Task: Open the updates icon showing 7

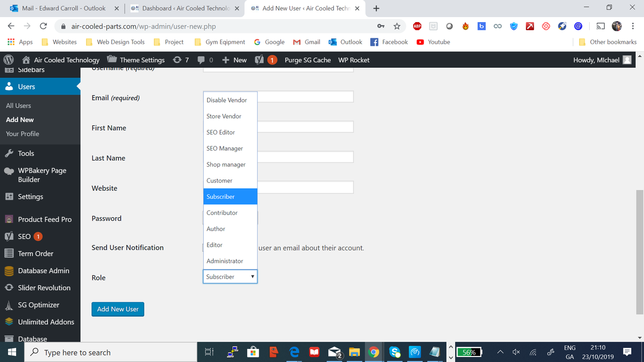Action: pyautogui.click(x=177, y=60)
